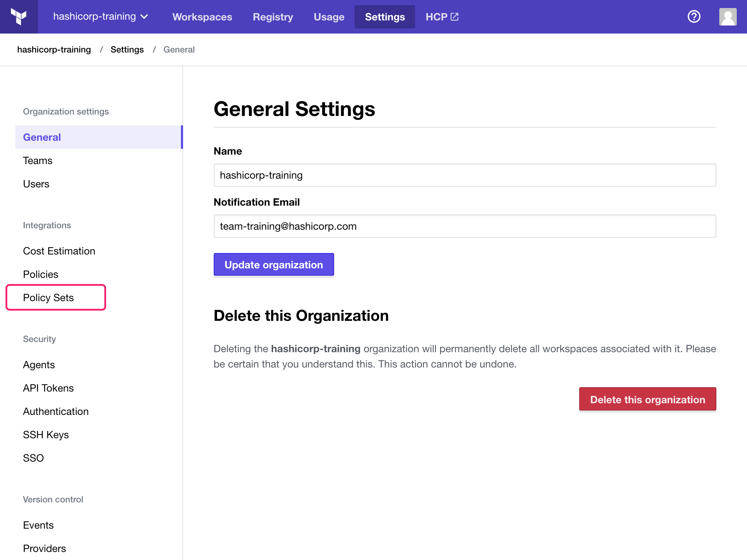Open Cost Estimation settings
This screenshot has height=560, width=747.
(x=59, y=251)
